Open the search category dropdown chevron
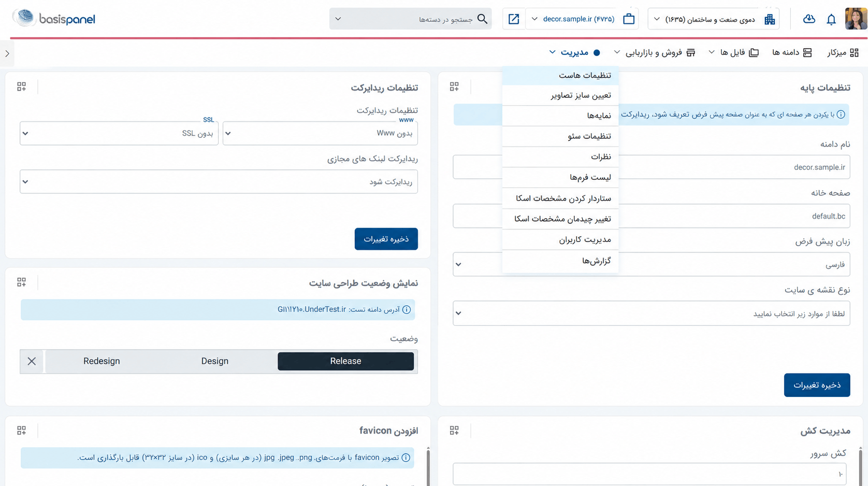 point(338,19)
